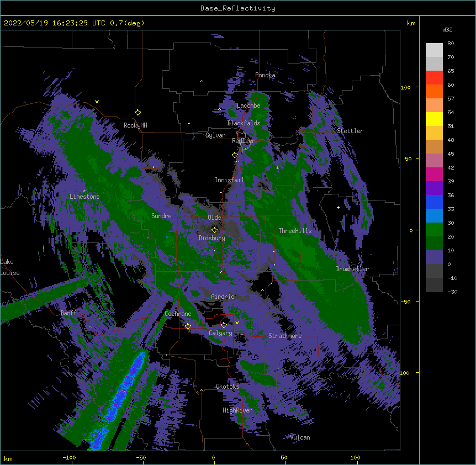Click the HighRiver city label

(x=237, y=410)
